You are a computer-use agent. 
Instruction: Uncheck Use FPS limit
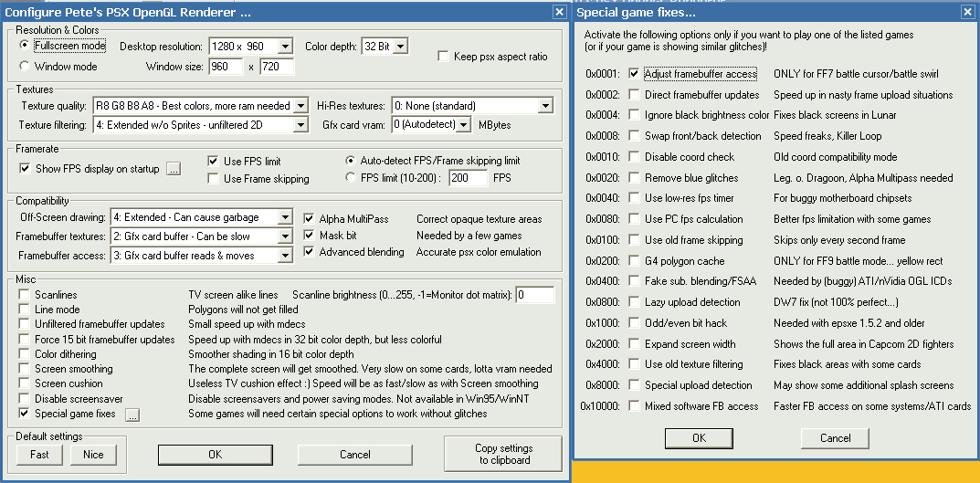click(x=213, y=162)
